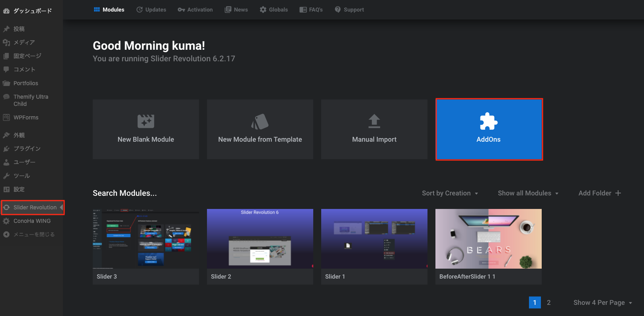Viewport: 644px width, 316px height.
Task: Open Slider Revolution in the sidebar
Action: [35, 207]
